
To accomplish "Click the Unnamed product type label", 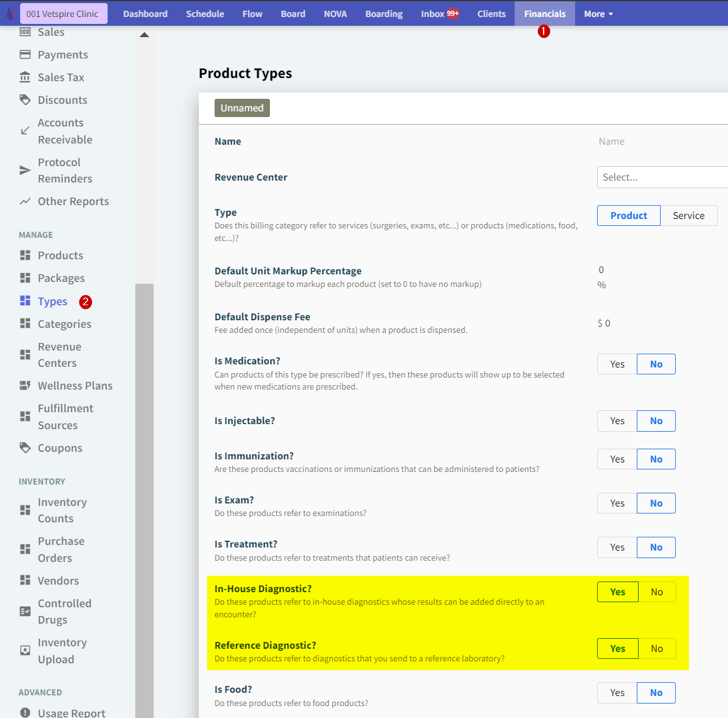I will pyautogui.click(x=242, y=108).
